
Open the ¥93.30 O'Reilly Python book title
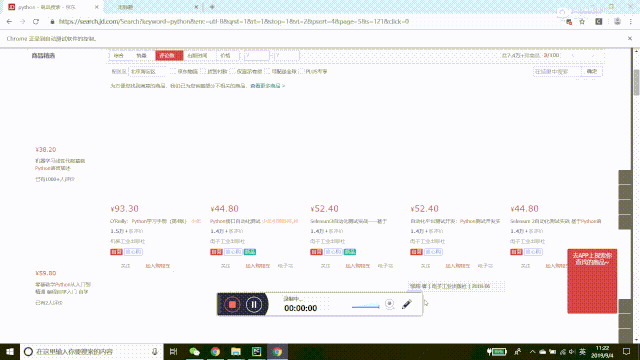point(155,221)
